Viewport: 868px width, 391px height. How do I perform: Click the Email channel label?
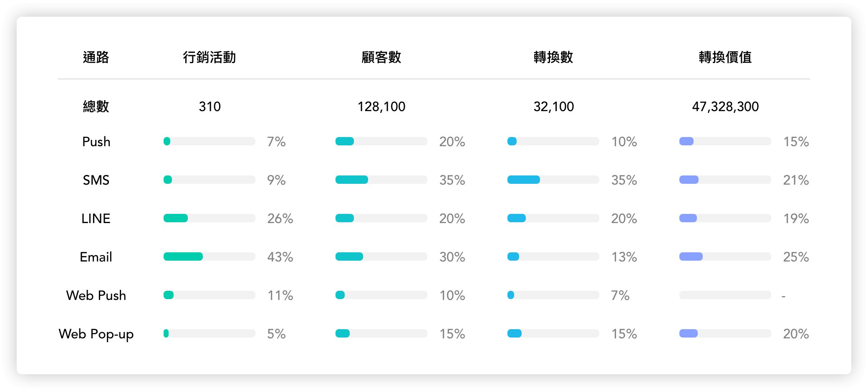click(x=96, y=257)
